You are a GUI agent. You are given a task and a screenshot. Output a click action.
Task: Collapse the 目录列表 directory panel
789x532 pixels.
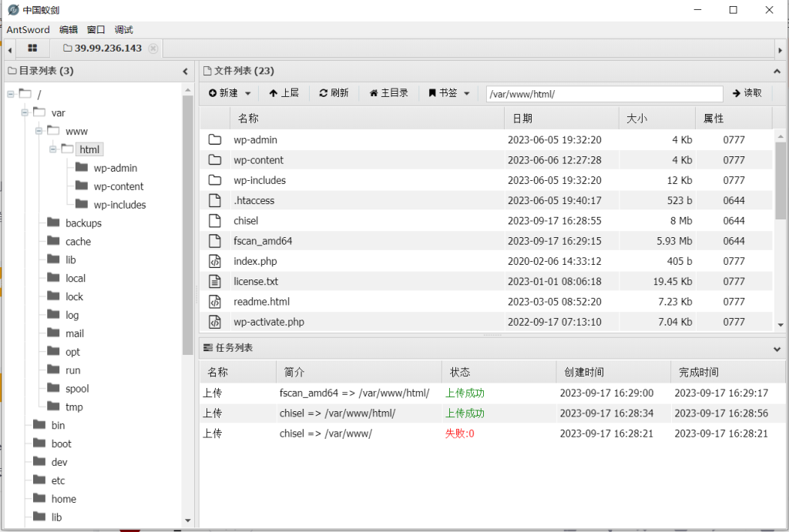pos(185,72)
